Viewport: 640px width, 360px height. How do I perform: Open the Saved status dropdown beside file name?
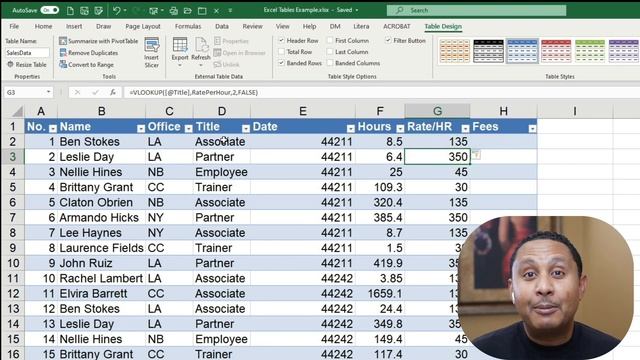[357, 10]
